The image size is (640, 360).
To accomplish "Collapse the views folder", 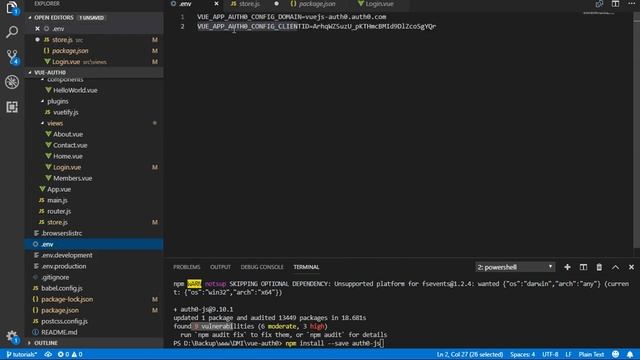I will pyautogui.click(x=55, y=123).
